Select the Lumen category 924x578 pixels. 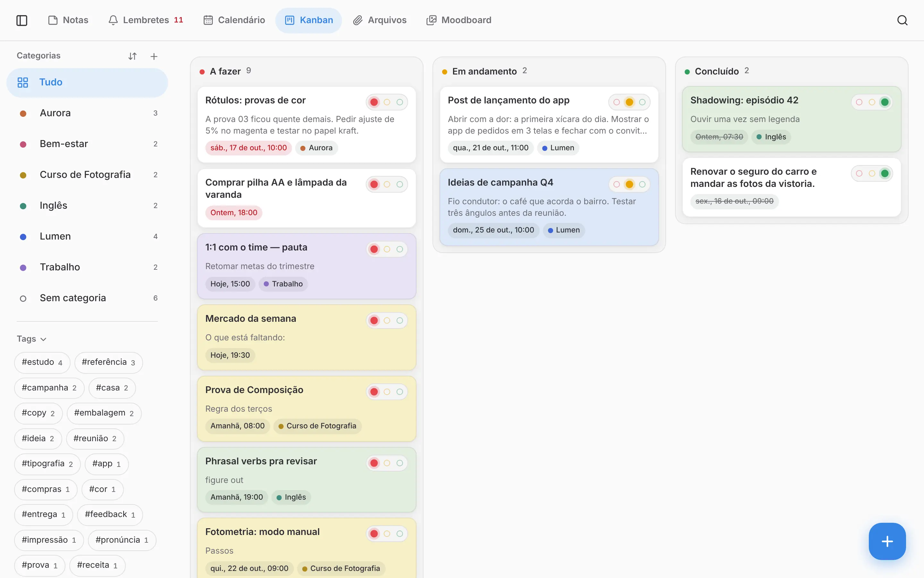coord(88,236)
